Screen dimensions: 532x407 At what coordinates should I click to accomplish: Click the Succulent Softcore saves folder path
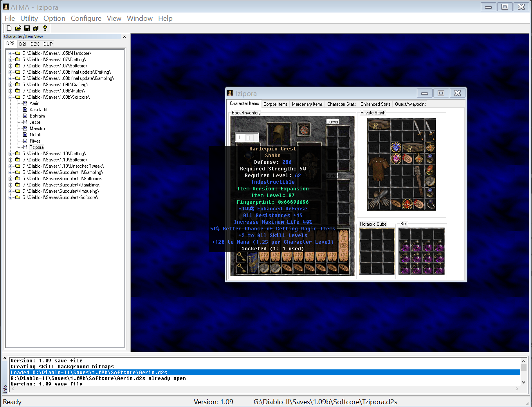tap(60, 197)
